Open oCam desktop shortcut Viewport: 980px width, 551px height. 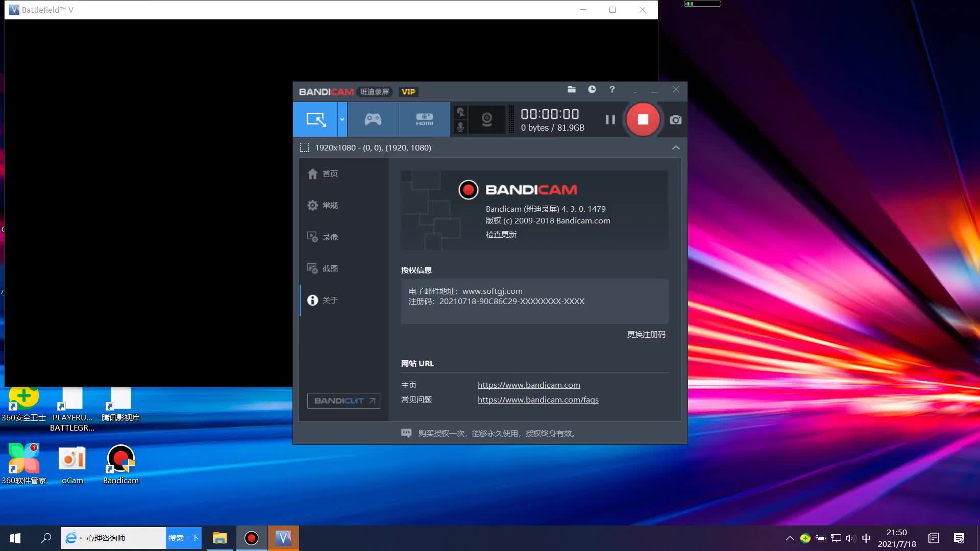tap(72, 464)
